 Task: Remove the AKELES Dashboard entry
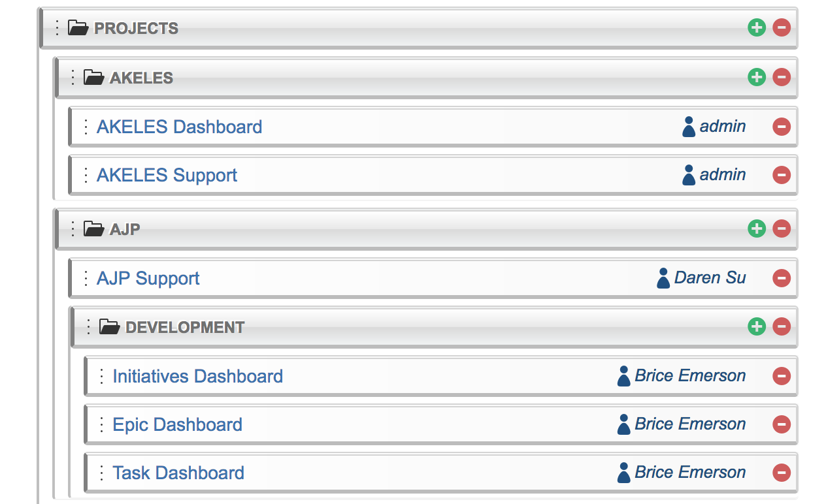tap(782, 127)
